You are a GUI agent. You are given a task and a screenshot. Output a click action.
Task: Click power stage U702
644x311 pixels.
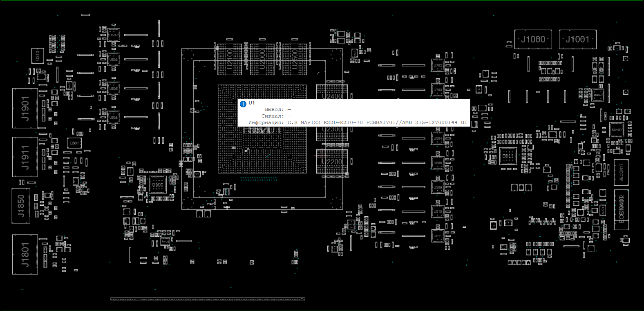click(438, 65)
